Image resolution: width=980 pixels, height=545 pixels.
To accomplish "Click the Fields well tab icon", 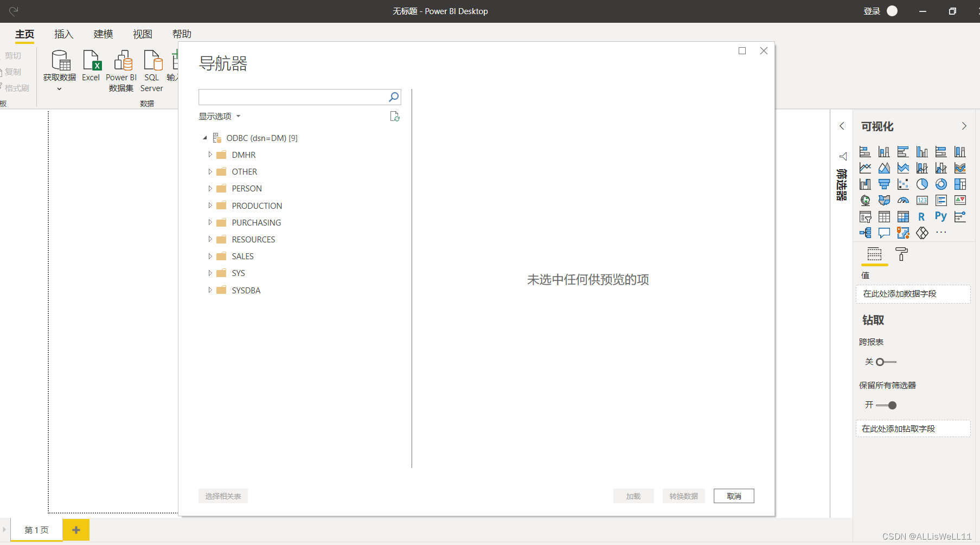I will [874, 254].
